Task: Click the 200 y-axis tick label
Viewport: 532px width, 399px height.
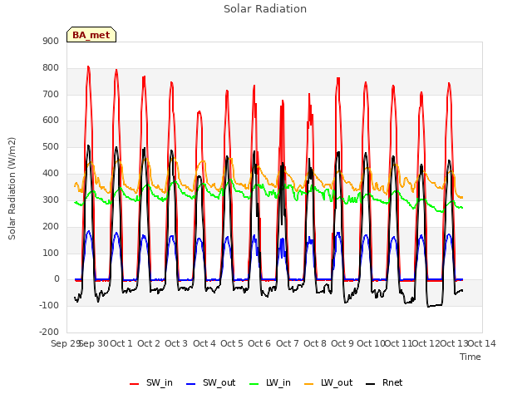Action: [x=51, y=226]
